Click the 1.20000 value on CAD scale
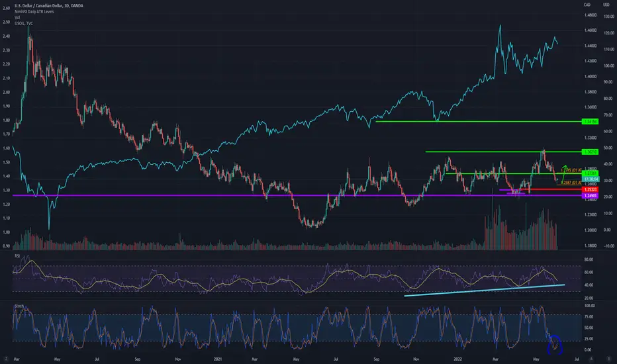The height and width of the screenshot is (364, 617). coord(591,230)
